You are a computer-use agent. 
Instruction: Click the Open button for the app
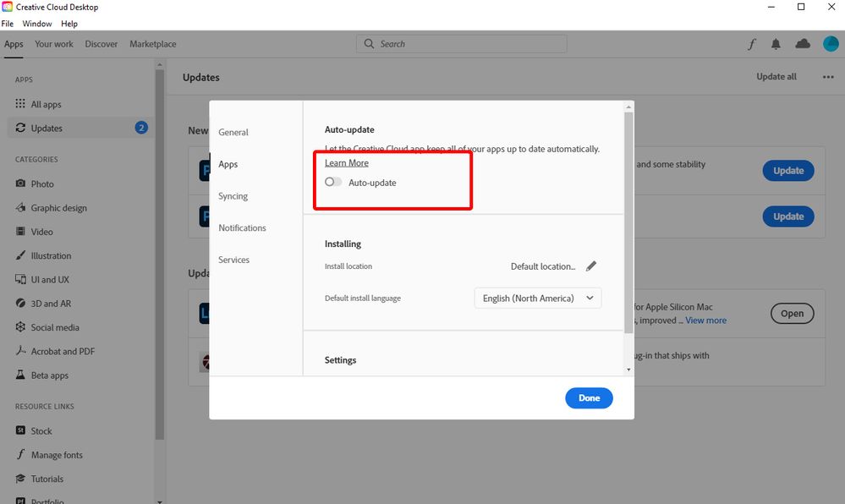[793, 313]
